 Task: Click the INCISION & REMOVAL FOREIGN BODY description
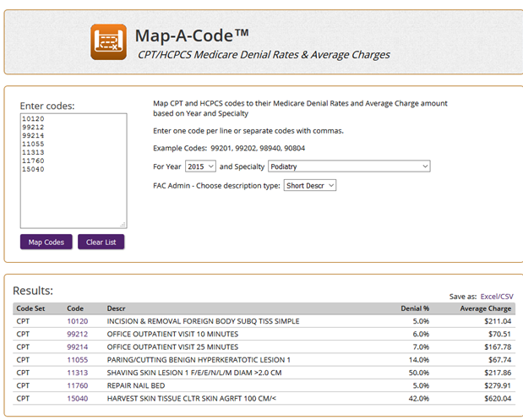tap(203, 321)
